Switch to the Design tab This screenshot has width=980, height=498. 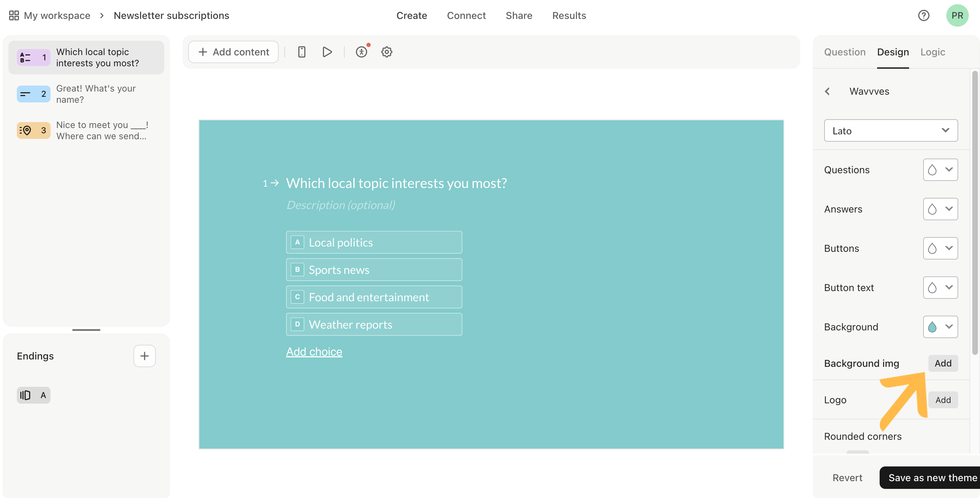pos(893,52)
